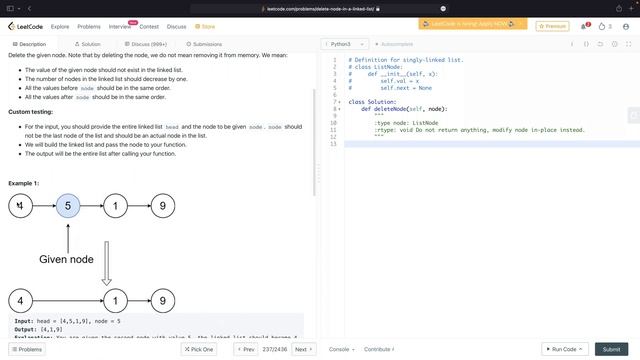This screenshot has height=360, width=640.
Task: Click the 'Custom testing:' heading text
Action: [x=31, y=112]
